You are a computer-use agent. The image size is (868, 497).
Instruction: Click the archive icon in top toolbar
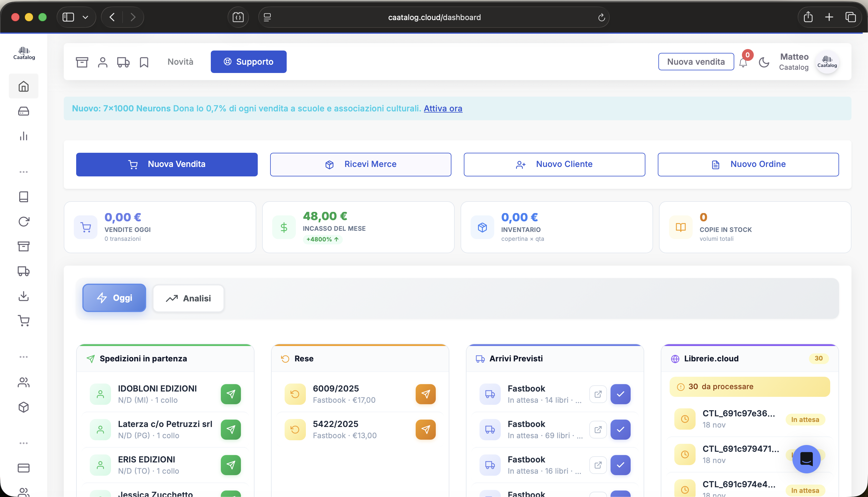point(82,62)
